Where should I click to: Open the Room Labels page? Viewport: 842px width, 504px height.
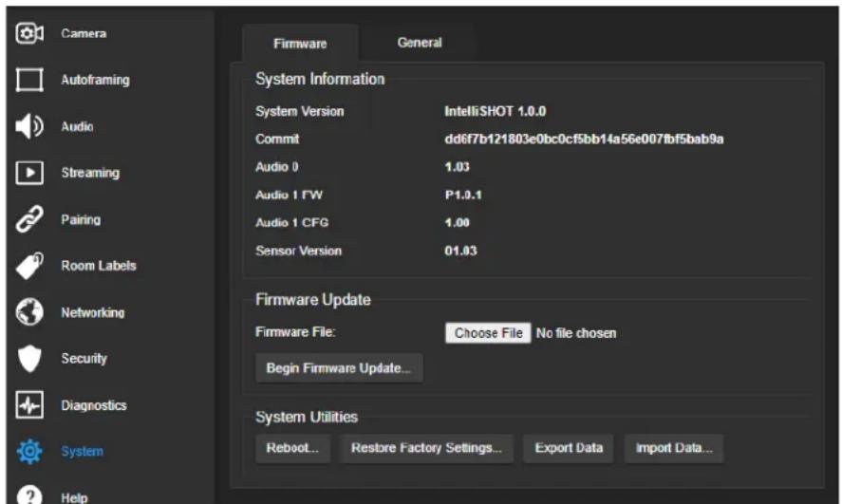pyautogui.click(x=99, y=266)
